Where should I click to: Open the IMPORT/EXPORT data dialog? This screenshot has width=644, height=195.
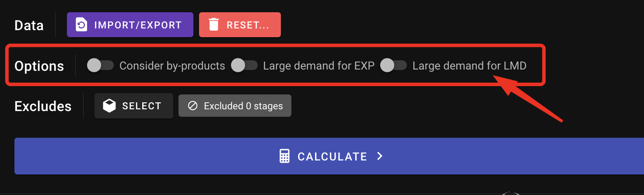pyautogui.click(x=130, y=25)
